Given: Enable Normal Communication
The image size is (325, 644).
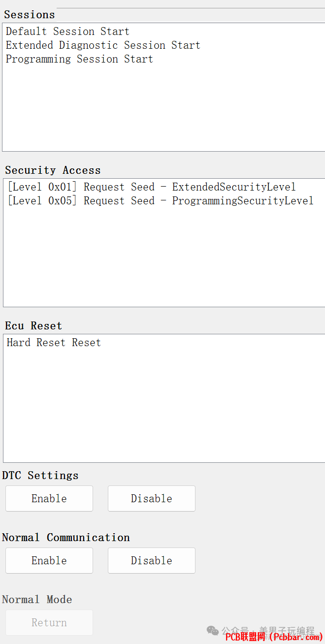Looking at the screenshot, I should (x=49, y=560).
